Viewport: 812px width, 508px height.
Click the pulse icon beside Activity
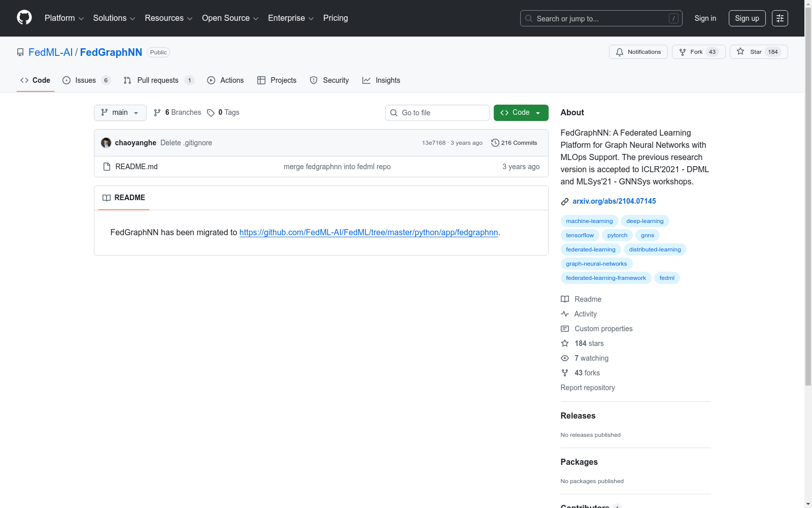[565, 314]
